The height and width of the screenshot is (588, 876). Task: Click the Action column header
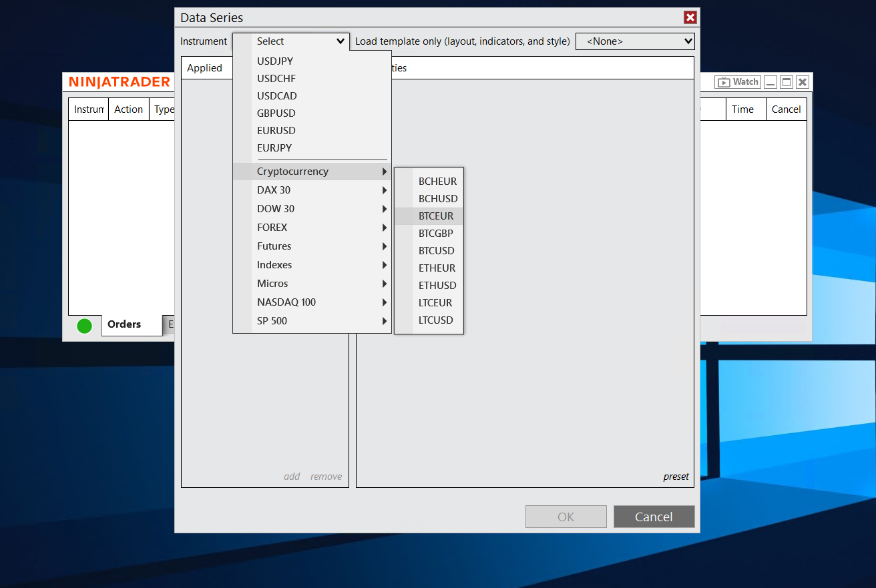[x=128, y=109]
